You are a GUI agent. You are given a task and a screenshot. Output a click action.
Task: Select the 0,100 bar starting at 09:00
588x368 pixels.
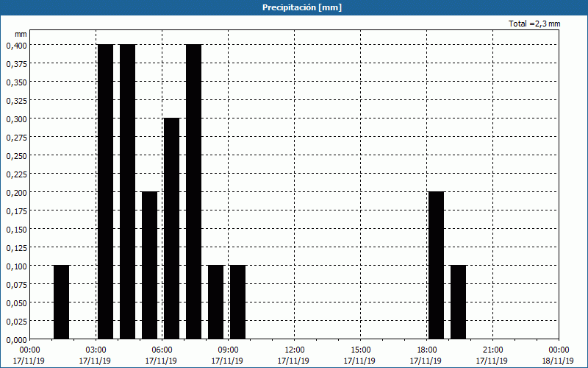(x=237, y=302)
